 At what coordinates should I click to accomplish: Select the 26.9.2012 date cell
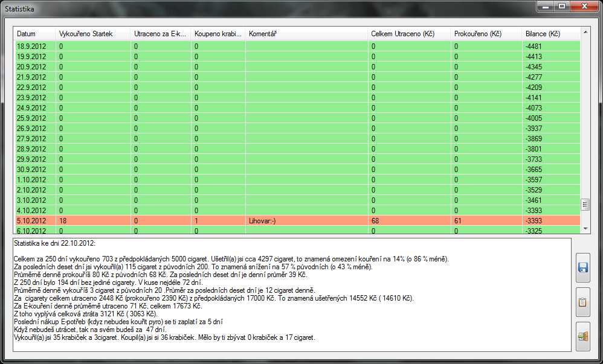pyautogui.click(x=36, y=129)
